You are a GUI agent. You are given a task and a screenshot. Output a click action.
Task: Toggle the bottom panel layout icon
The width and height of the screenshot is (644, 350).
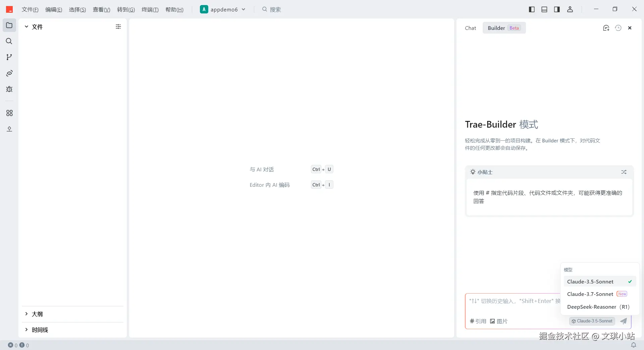click(x=544, y=9)
